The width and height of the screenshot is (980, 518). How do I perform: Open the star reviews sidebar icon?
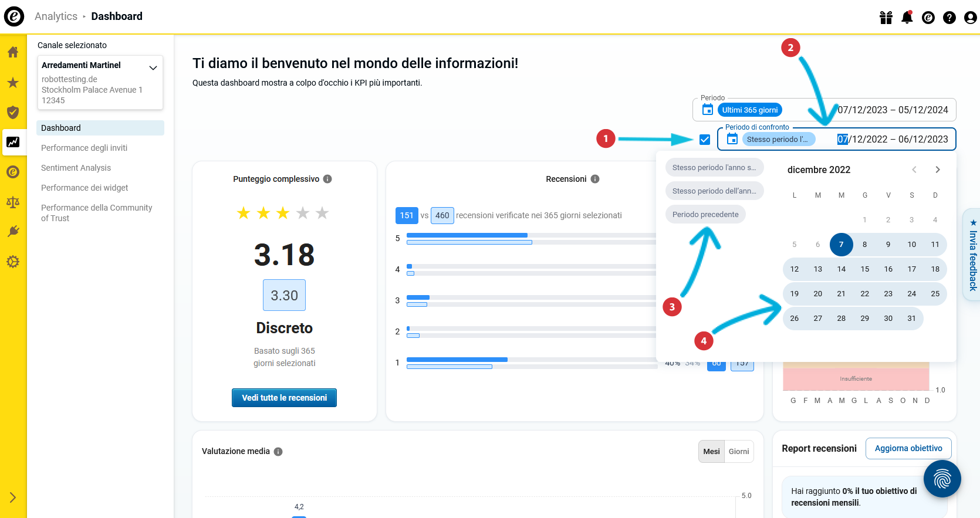pos(13,83)
